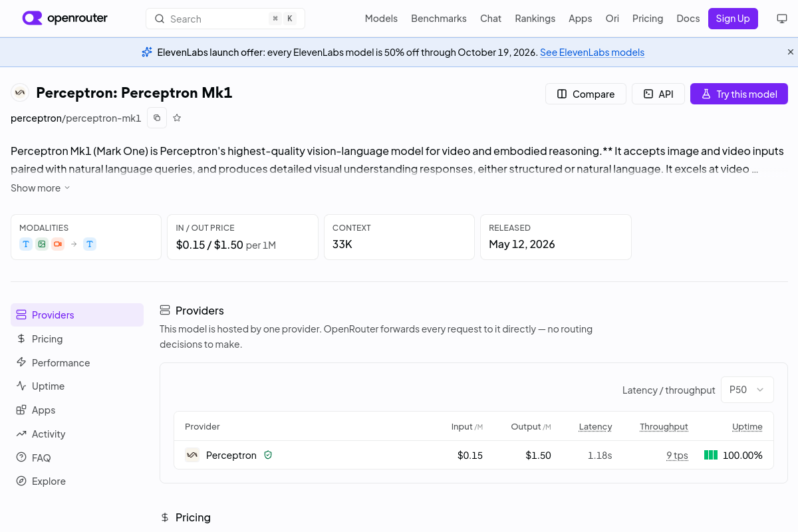The image size is (798, 532).
Task: Click the Perceptron model avatar icon
Action: [20, 92]
